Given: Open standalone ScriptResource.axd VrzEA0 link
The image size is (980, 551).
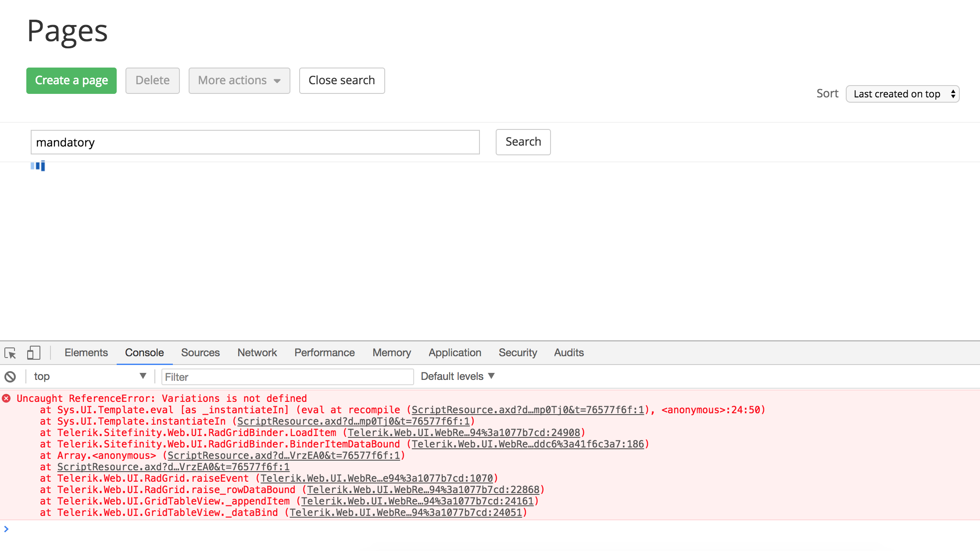Looking at the screenshot, I should [173, 467].
